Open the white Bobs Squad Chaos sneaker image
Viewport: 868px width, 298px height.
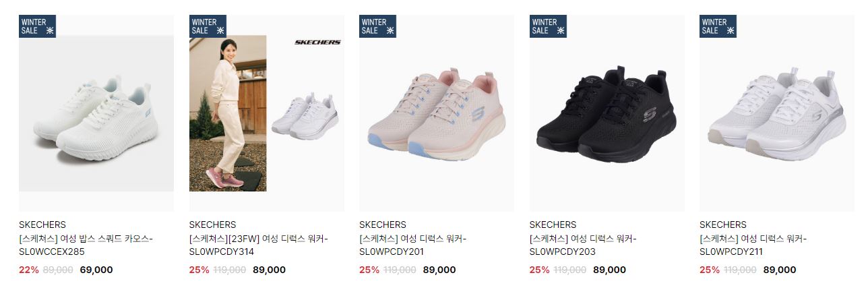point(96,113)
